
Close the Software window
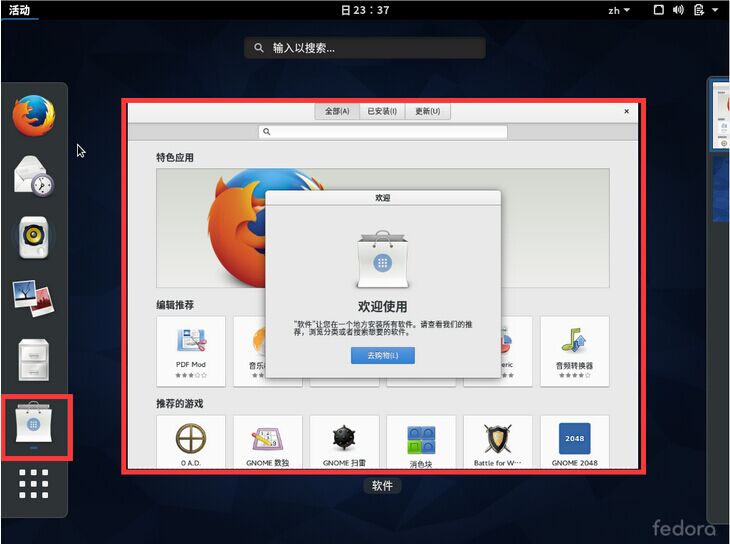(x=627, y=111)
